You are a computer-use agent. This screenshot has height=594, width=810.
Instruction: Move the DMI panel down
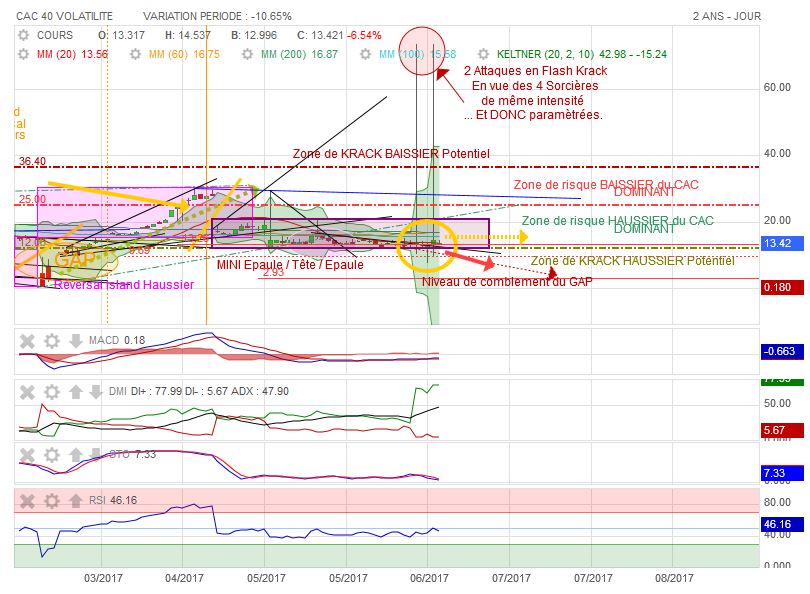click(96, 392)
